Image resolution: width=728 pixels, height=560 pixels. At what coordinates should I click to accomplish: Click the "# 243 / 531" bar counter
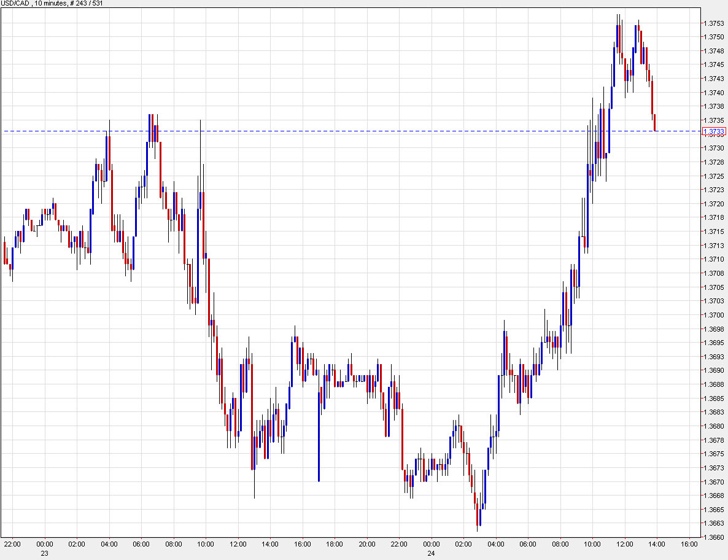click(x=86, y=3)
